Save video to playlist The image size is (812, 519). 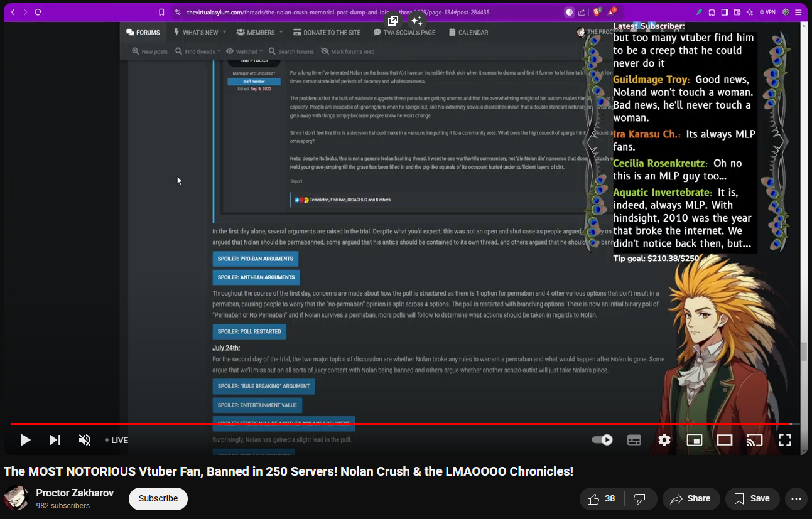coord(752,498)
